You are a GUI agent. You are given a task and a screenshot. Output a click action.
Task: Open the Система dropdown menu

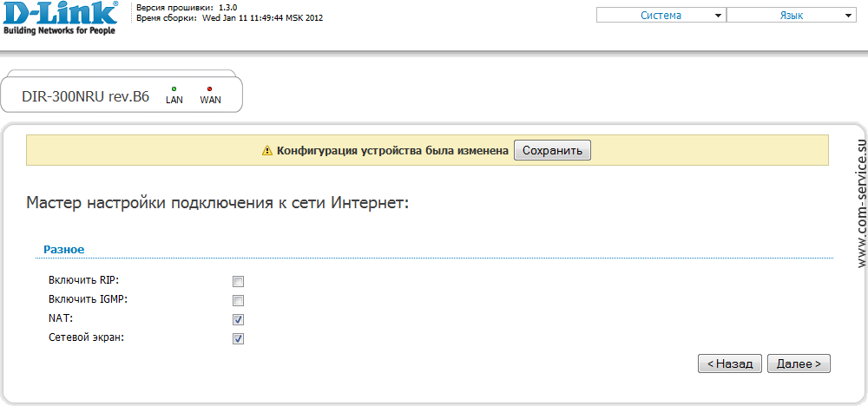pos(661,16)
